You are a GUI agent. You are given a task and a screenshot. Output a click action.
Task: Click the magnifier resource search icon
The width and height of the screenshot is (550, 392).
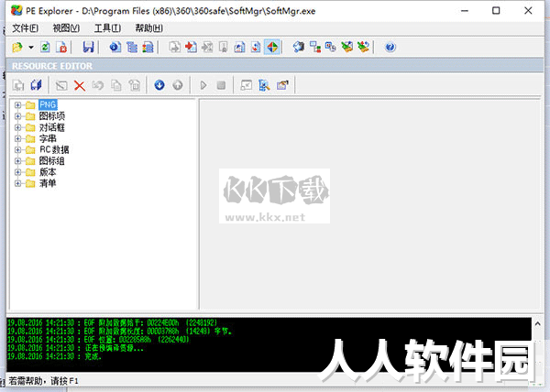pyautogui.click(x=264, y=85)
